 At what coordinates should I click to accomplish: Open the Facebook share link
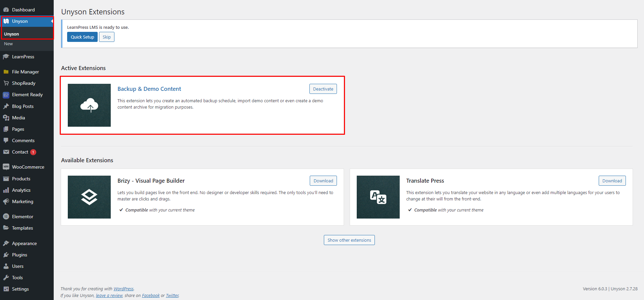click(151, 296)
